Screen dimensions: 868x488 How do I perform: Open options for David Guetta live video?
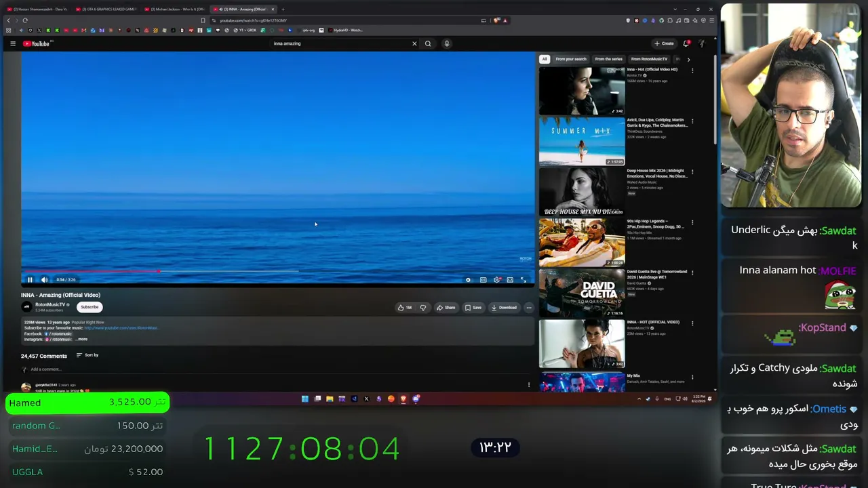pos(692,273)
